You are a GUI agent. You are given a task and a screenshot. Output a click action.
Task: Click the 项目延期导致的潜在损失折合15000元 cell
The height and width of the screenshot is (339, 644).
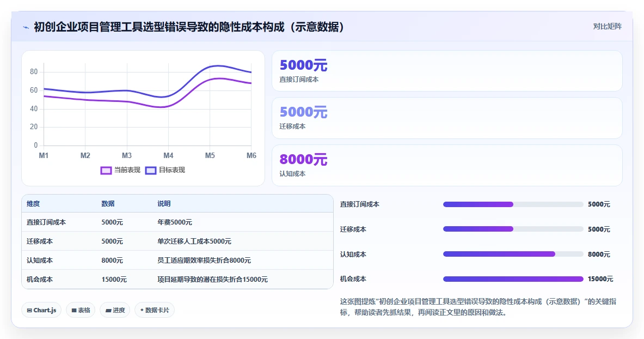[x=212, y=280]
